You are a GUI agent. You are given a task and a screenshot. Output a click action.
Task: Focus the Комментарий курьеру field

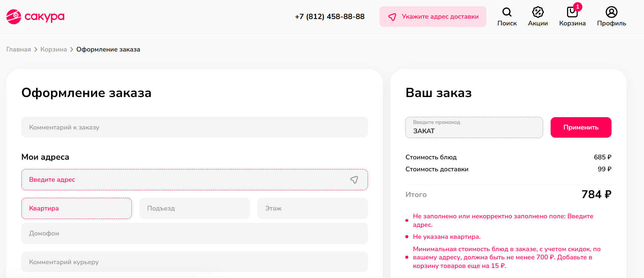click(x=195, y=262)
